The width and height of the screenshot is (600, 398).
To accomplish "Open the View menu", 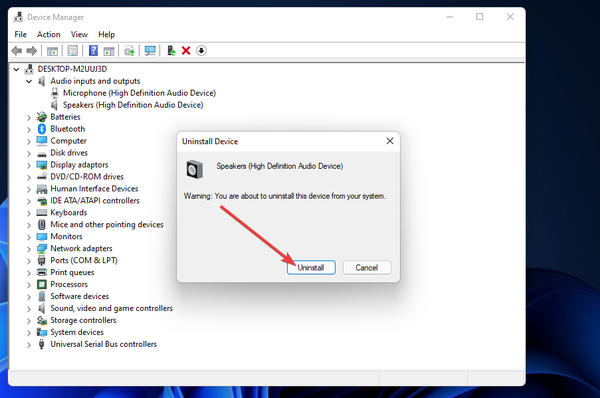I will (x=79, y=34).
